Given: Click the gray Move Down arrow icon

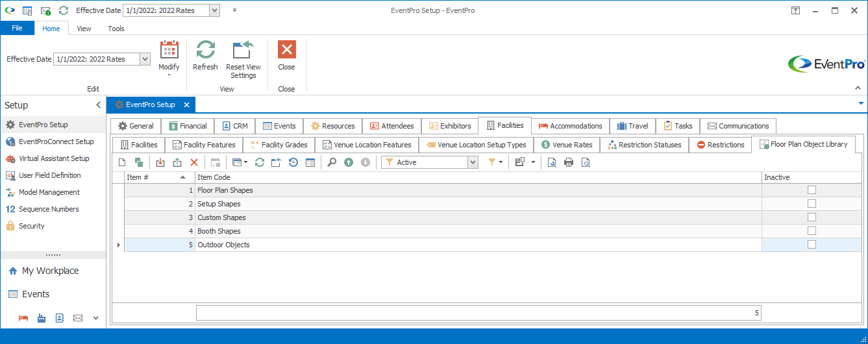Looking at the screenshot, I should click(x=366, y=162).
